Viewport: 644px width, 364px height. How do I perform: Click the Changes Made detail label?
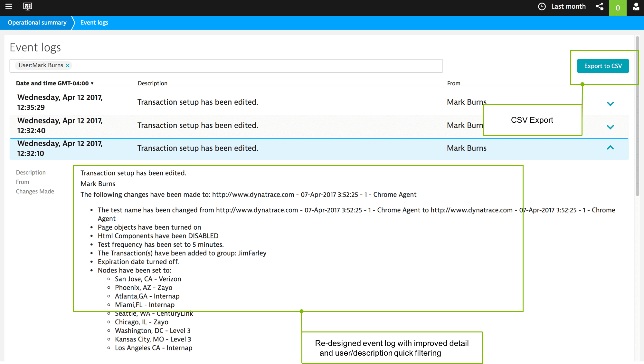35,191
